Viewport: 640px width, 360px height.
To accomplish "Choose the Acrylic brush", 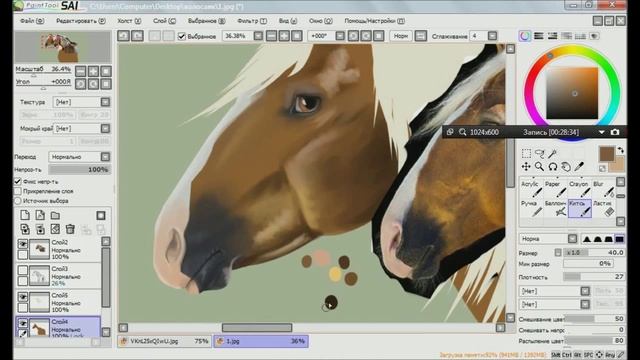I will (531, 189).
